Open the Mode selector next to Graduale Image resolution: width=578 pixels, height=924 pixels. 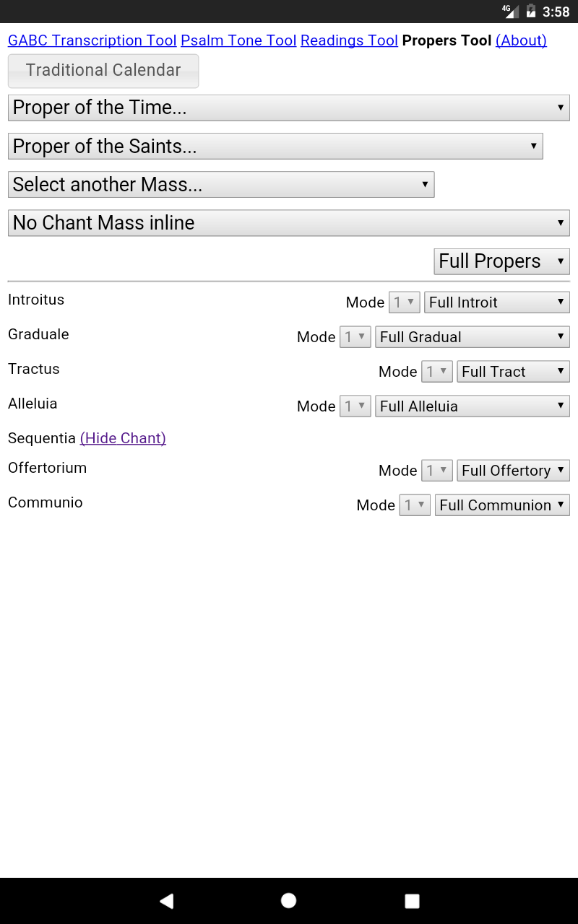[355, 336]
